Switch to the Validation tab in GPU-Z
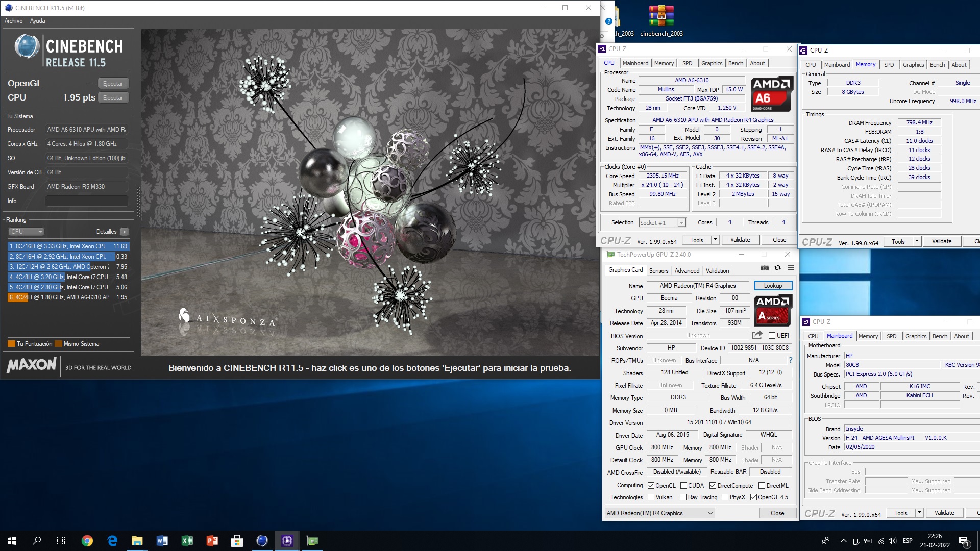Viewport: 980px width, 551px height. (x=717, y=271)
